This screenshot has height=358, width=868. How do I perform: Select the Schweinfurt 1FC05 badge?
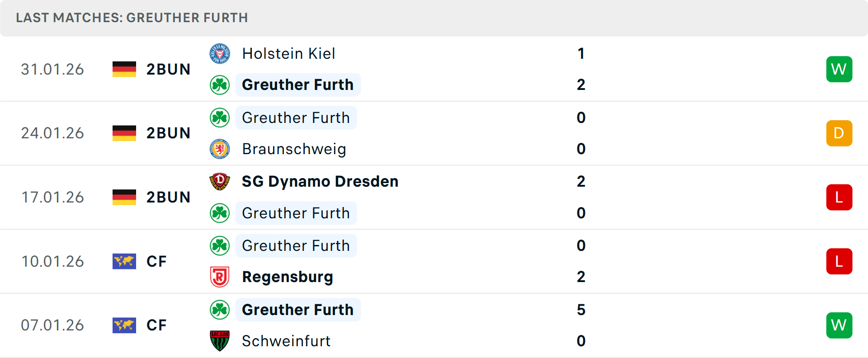pyautogui.click(x=220, y=341)
